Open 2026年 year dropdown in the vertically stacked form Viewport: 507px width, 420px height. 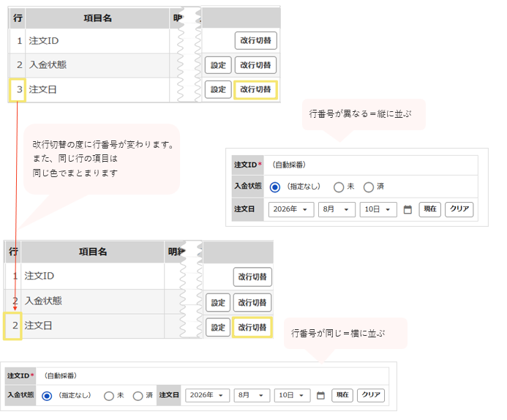click(291, 209)
